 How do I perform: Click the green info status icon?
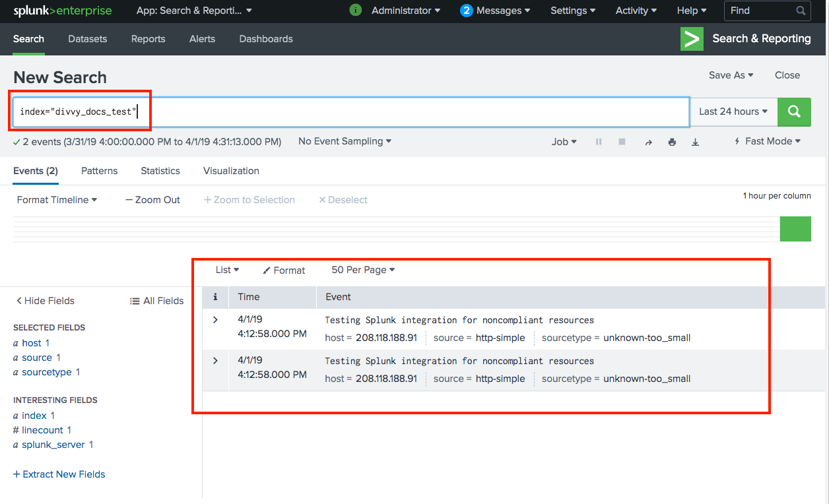tap(355, 11)
